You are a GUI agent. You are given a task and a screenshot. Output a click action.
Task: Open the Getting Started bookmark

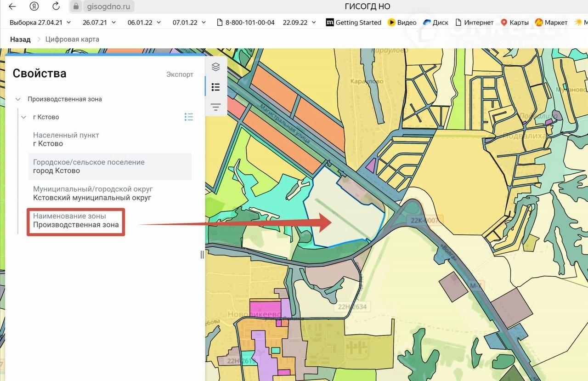tap(354, 23)
